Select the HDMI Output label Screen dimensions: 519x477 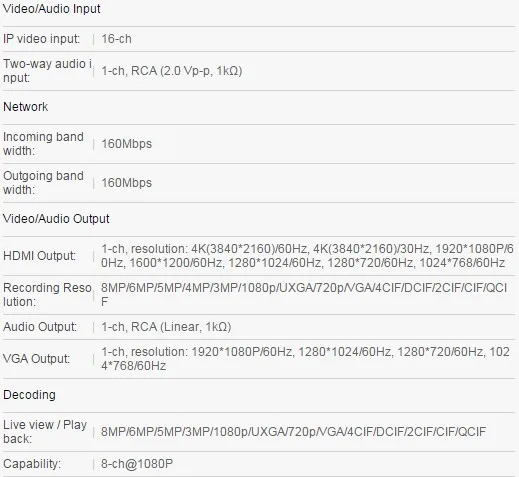pyautogui.click(x=39, y=256)
